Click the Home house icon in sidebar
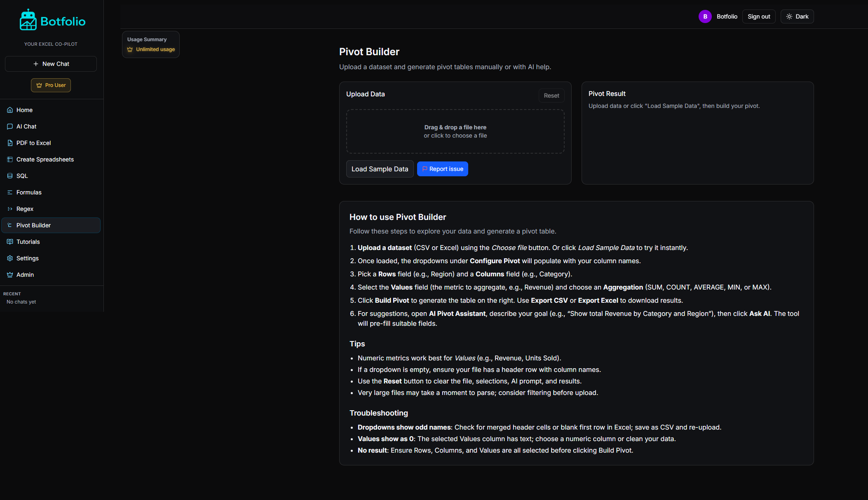The image size is (868, 500). 10,110
